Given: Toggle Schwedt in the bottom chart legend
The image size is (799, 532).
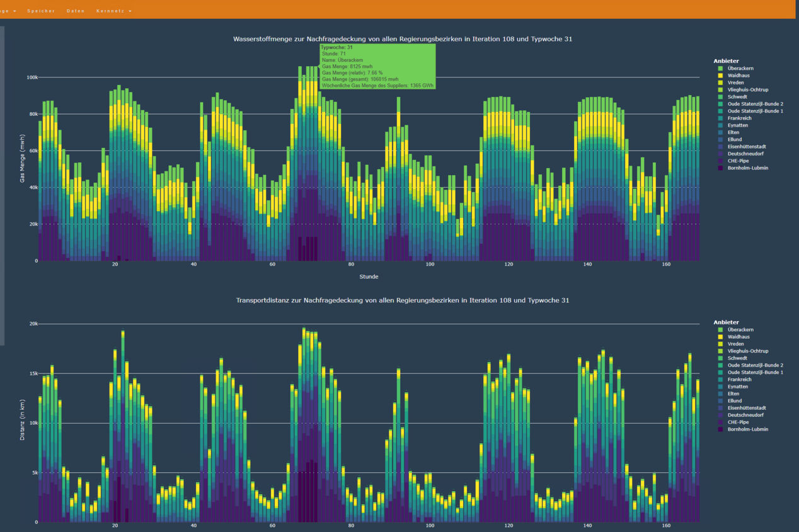Looking at the screenshot, I should pyautogui.click(x=737, y=358).
